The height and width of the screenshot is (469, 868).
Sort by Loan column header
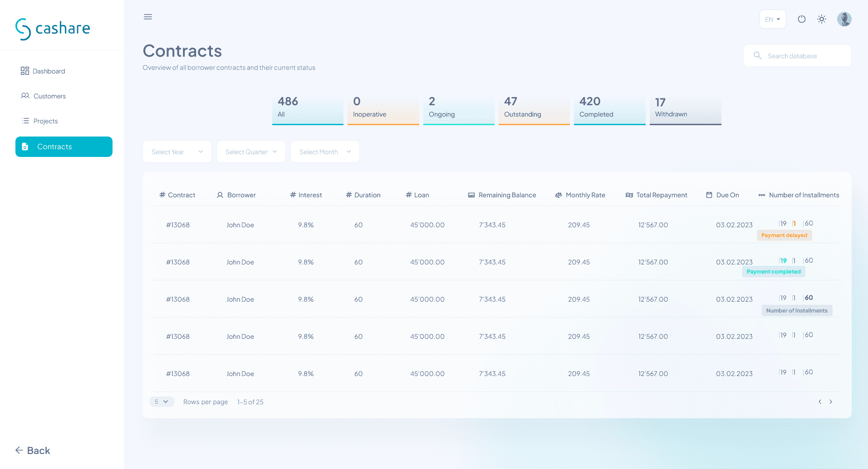(417, 195)
